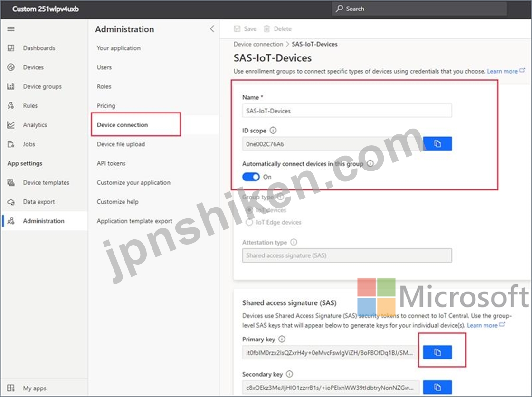Select Device connection in Administration
The image size is (532, 397).
coord(122,125)
